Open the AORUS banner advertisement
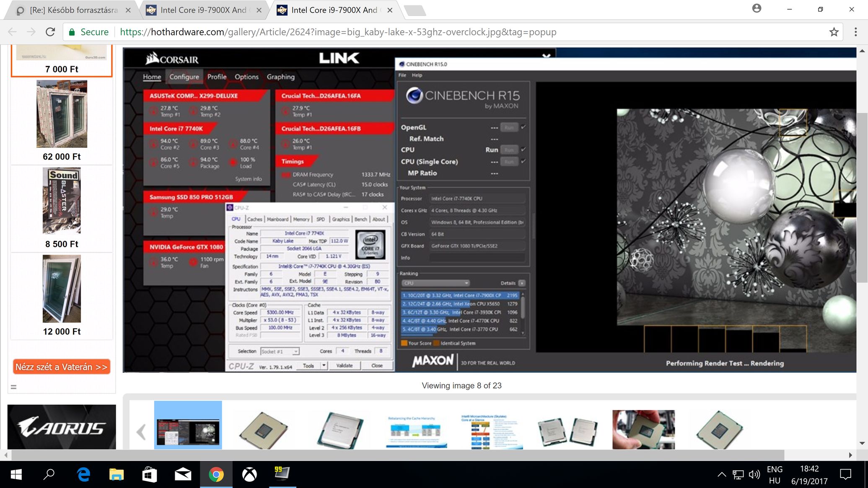 (x=62, y=427)
